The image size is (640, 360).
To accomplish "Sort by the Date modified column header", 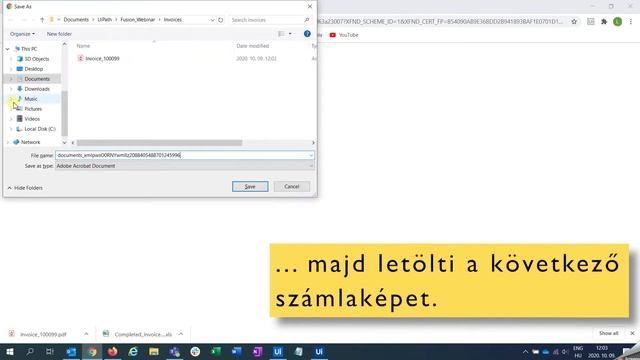I will click(253, 46).
